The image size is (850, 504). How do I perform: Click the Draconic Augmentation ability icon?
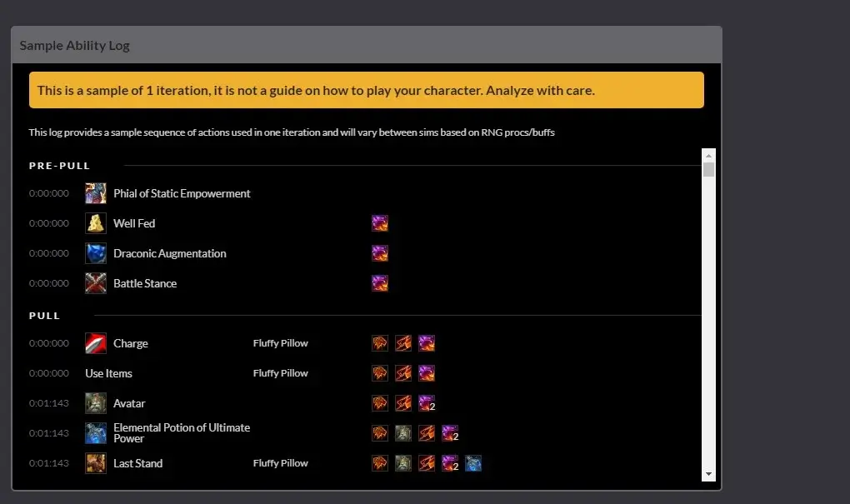click(95, 252)
